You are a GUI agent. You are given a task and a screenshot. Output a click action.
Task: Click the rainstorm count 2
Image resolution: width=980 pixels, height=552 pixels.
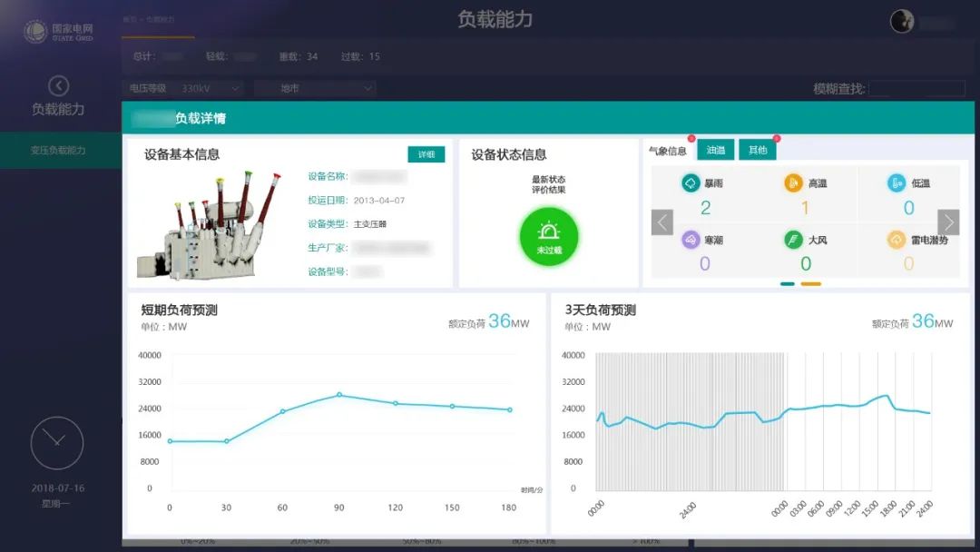pos(705,208)
